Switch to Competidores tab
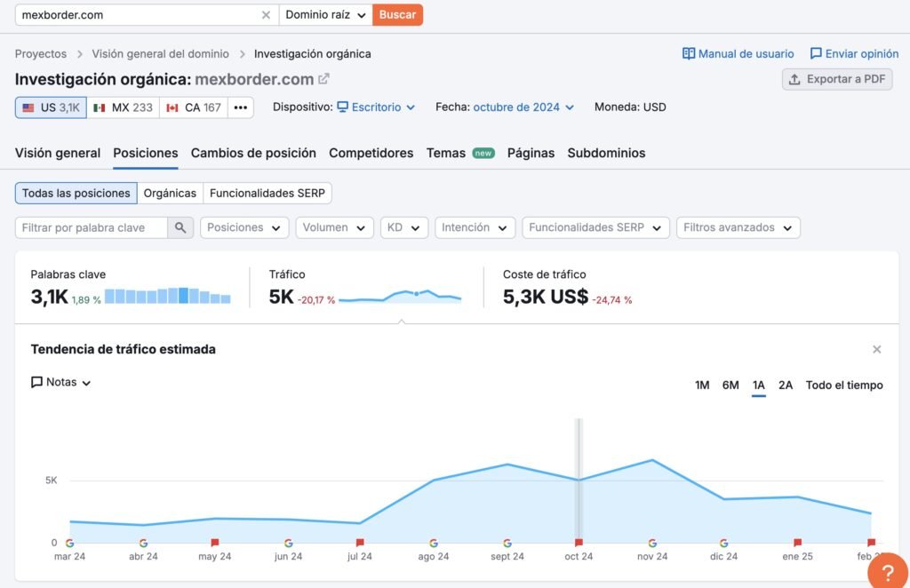The width and height of the screenshot is (910, 588). point(371,153)
